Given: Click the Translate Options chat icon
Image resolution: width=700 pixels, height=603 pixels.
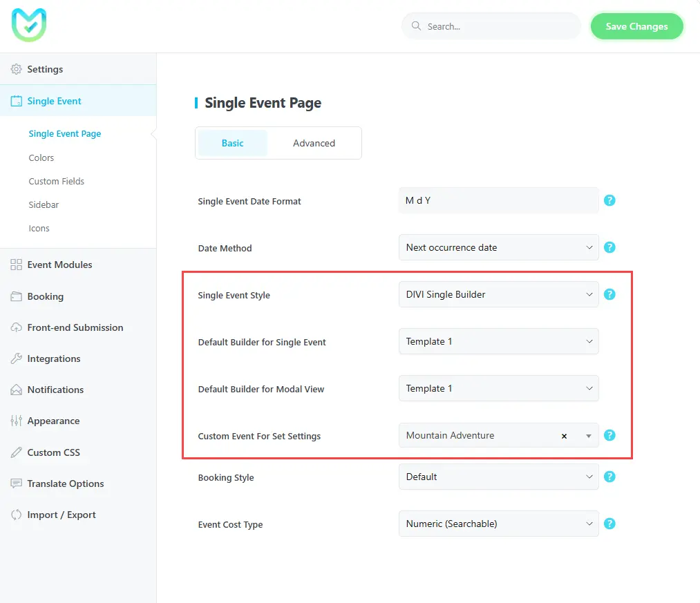Looking at the screenshot, I should pos(16,484).
